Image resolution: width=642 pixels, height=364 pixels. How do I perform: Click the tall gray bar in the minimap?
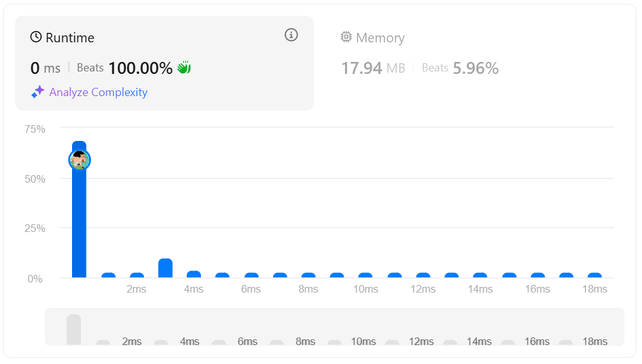coord(74,329)
